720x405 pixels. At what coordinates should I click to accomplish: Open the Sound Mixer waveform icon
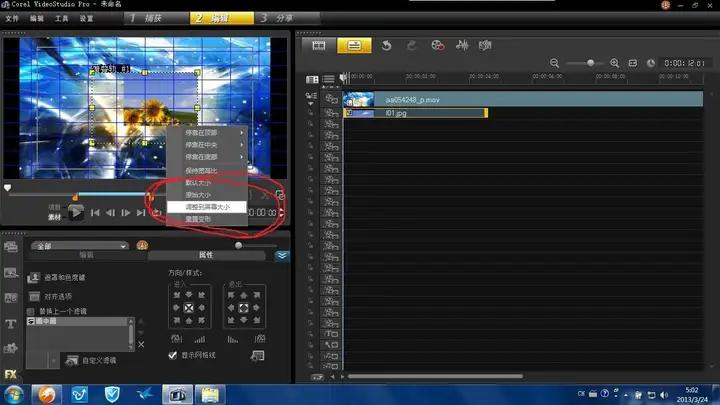pyautogui.click(x=462, y=45)
